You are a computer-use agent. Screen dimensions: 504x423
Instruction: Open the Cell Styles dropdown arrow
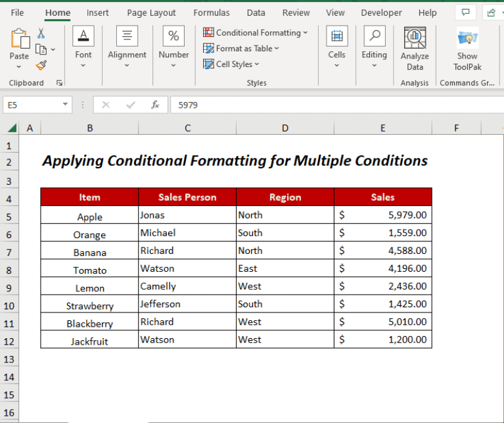coord(257,64)
